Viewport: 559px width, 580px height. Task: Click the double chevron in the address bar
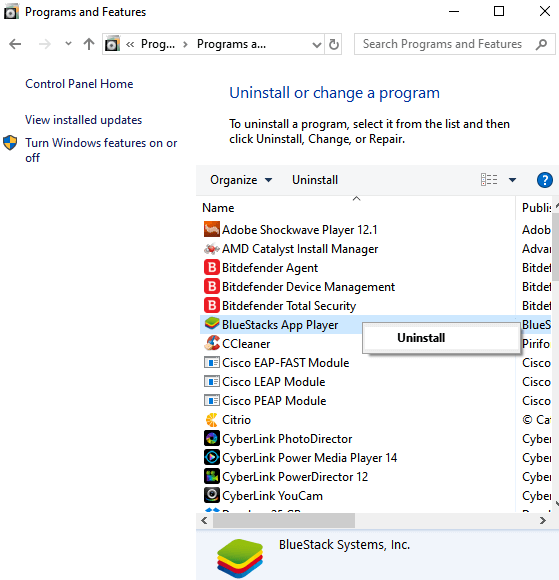click(130, 45)
